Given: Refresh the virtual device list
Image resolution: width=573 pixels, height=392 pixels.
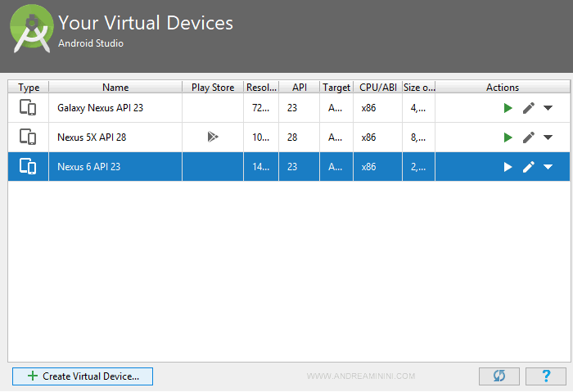Looking at the screenshot, I should click(x=499, y=376).
